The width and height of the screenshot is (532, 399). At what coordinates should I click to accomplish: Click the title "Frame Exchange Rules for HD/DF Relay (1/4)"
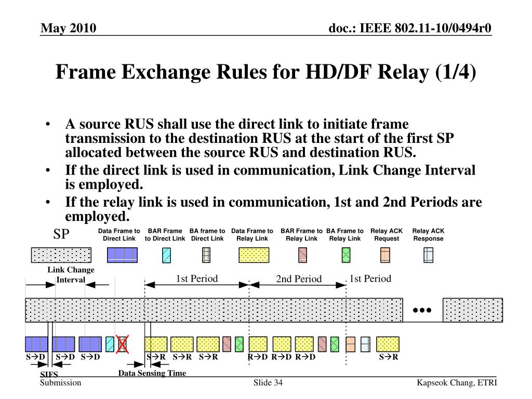pyautogui.click(x=266, y=72)
